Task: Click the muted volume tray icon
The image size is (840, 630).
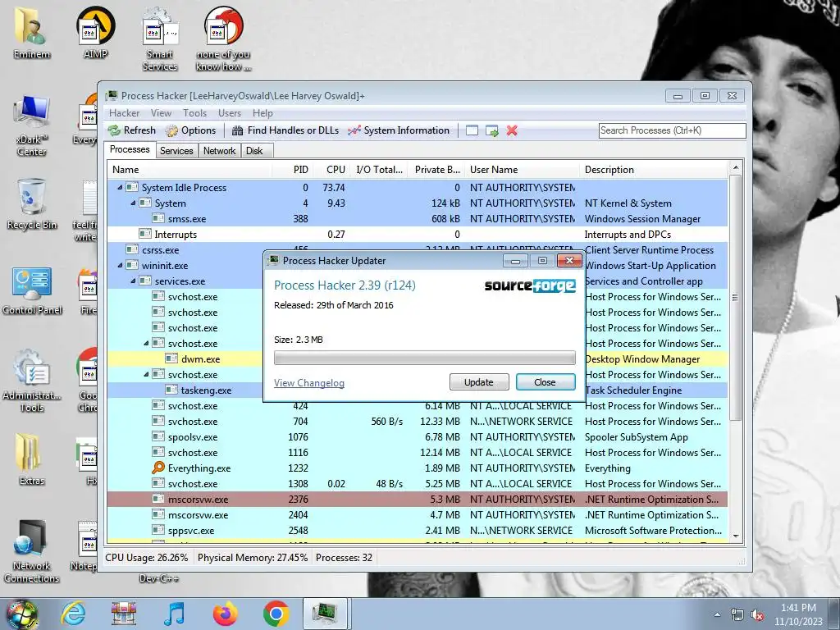Action: (757, 615)
